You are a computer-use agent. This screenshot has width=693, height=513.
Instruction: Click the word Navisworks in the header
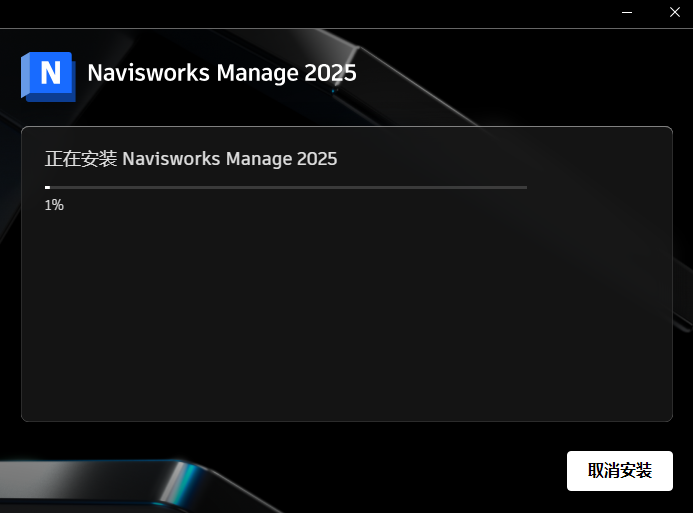143,73
